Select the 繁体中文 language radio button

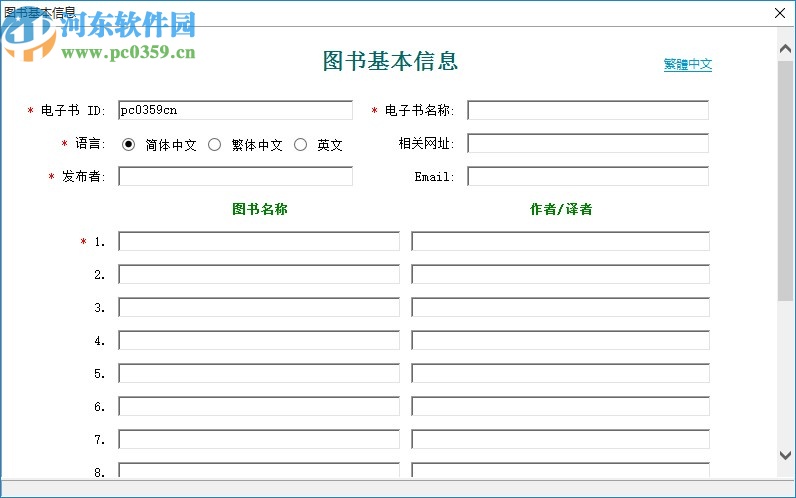coord(215,145)
